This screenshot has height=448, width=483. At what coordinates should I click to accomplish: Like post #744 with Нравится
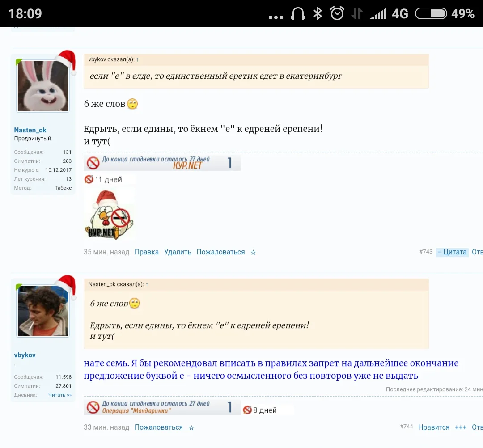point(434,427)
